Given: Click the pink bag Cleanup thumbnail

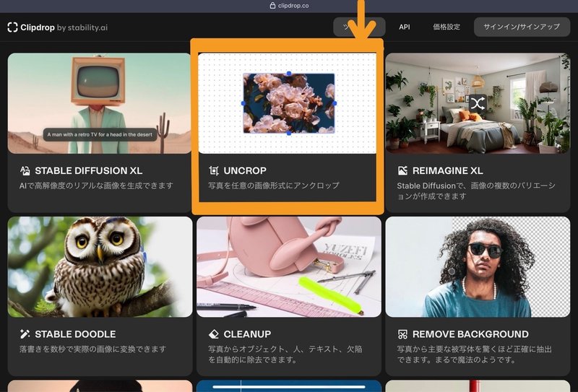Looking at the screenshot, I should point(288,266).
